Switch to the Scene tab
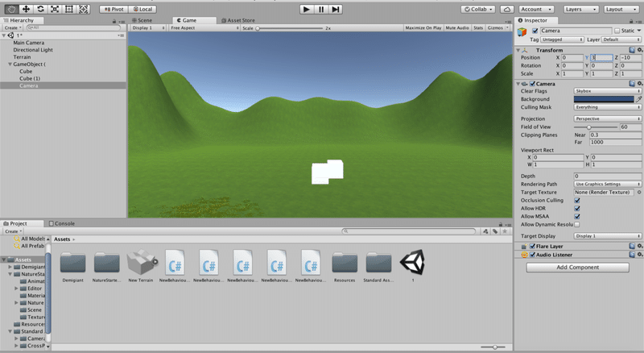The height and width of the screenshot is (353, 644). [142, 20]
